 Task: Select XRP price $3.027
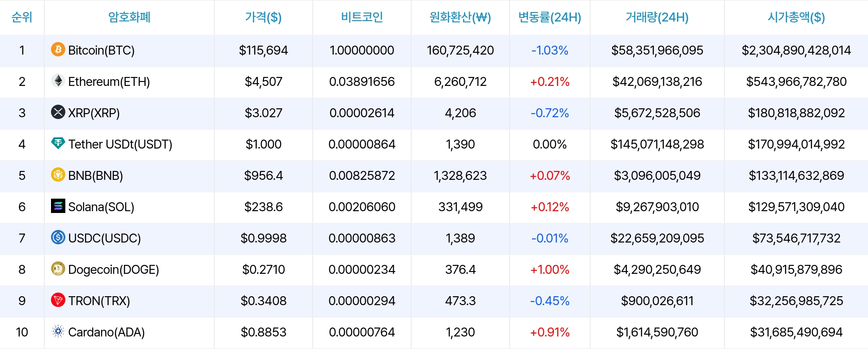click(264, 113)
